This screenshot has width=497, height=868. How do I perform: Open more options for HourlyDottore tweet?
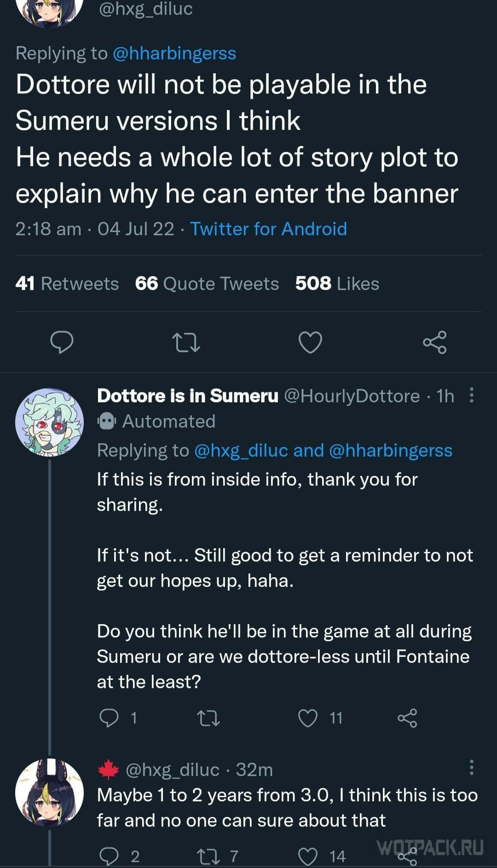click(x=471, y=395)
